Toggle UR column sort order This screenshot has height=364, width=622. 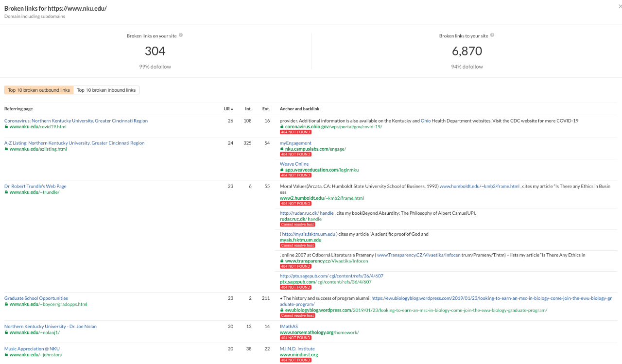pyautogui.click(x=228, y=109)
